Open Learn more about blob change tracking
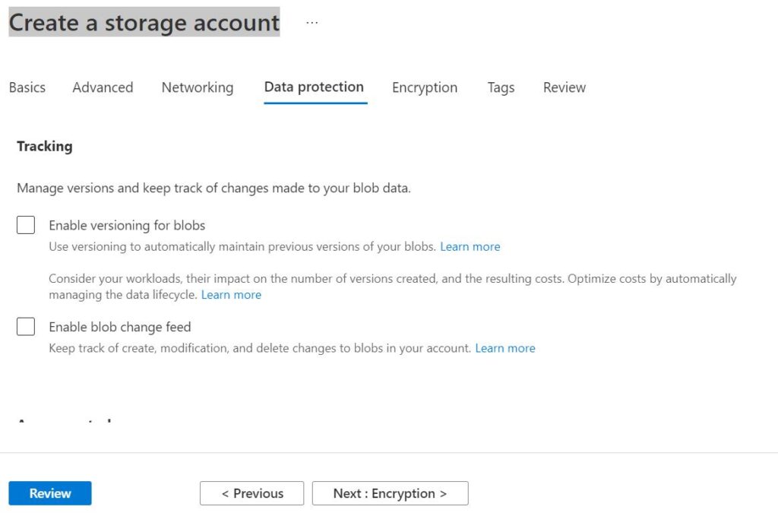778x532 pixels. click(505, 348)
